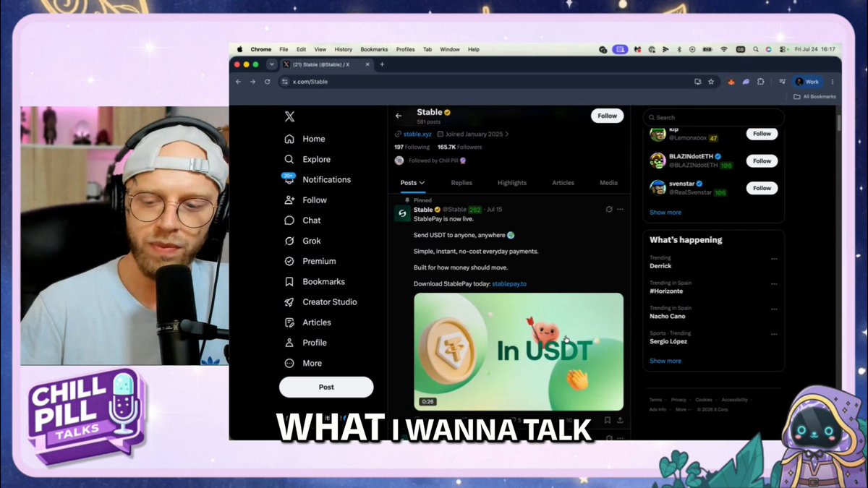Screen dimensions: 868x488
Task: Click the Wi-Fi status icon in menu bar
Action: [x=724, y=49]
